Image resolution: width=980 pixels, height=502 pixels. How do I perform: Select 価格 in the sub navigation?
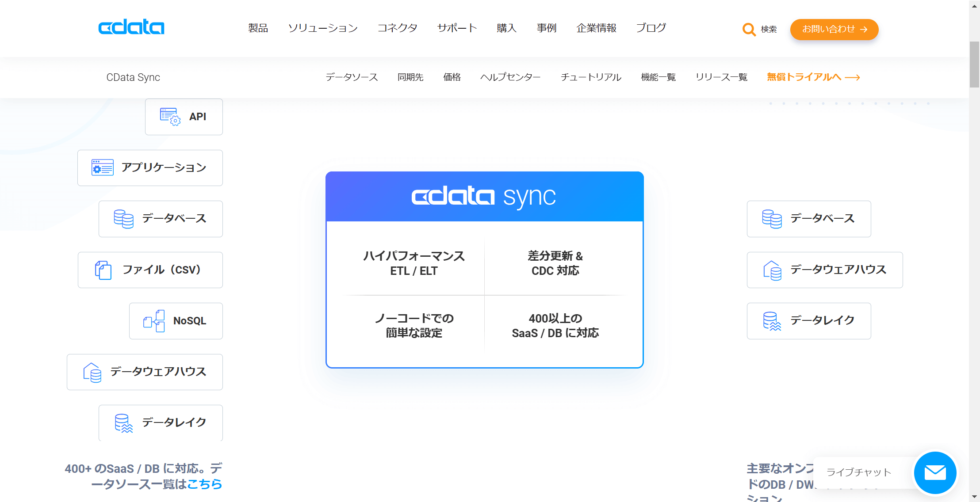452,77
